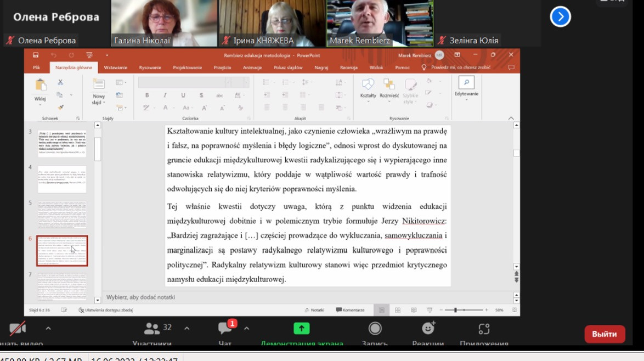
Task: Open Zoom Реакции reactions icon
Action: pos(428,329)
